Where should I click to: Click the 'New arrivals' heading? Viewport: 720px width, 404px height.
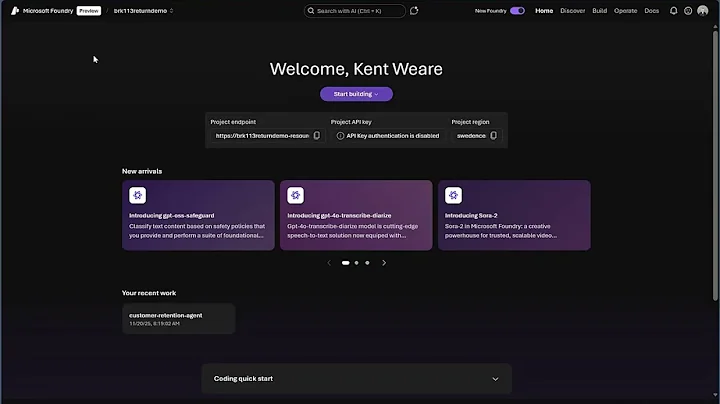pos(142,171)
